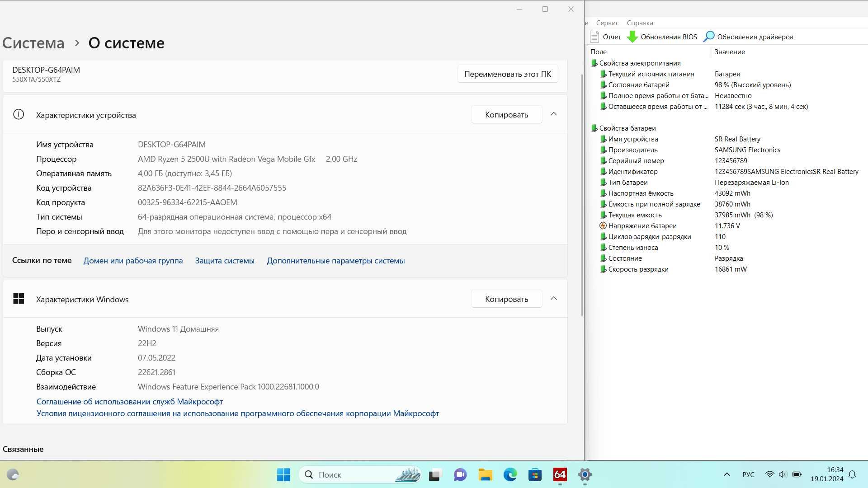
Task: Open the clock showing 16:34 19.01.2024
Action: click(827, 474)
